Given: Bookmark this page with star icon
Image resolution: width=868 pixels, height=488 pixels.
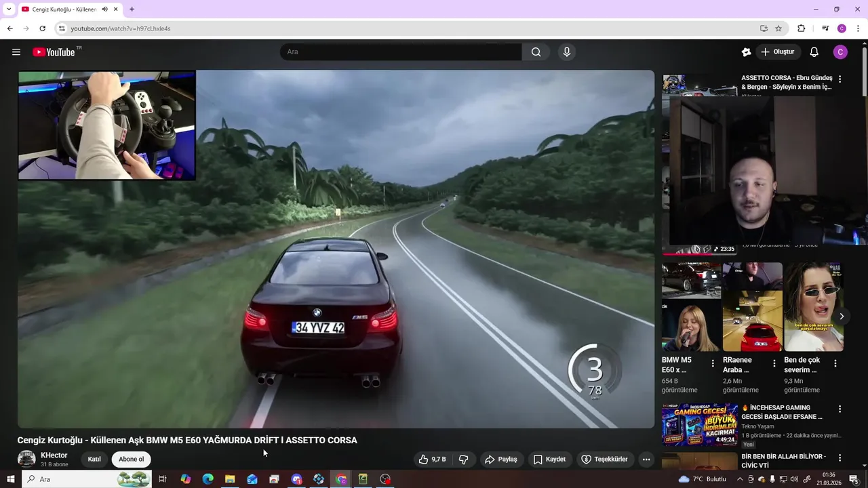Looking at the screenshot, I should (x=778, y=28).
